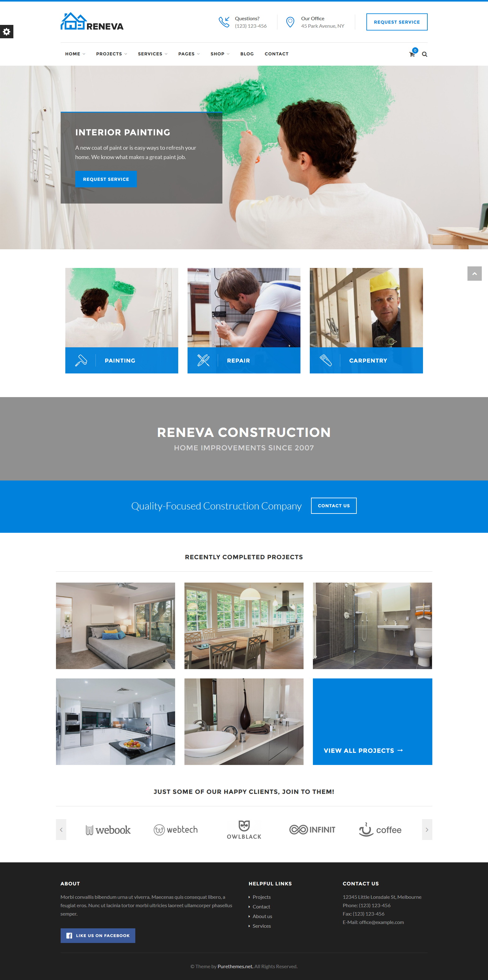488x980 pixels.
Task: Open the settings gear panel
Action: pos(7,31)
